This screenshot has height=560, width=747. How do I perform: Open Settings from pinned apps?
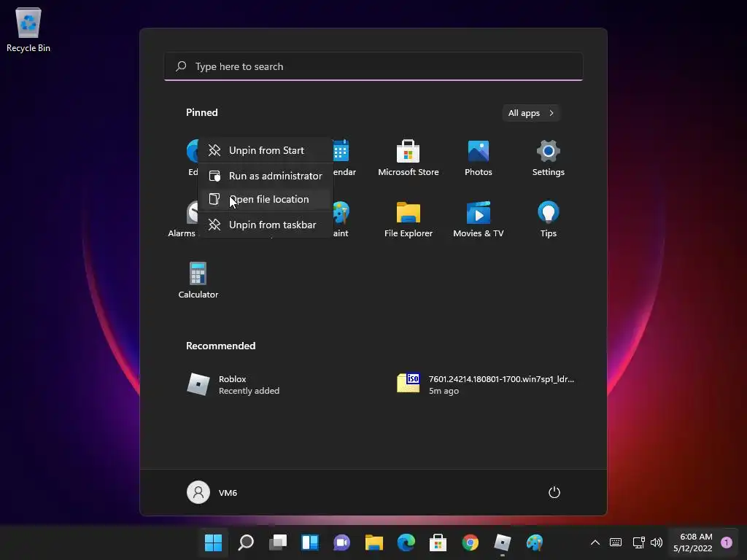coord(549,158)
